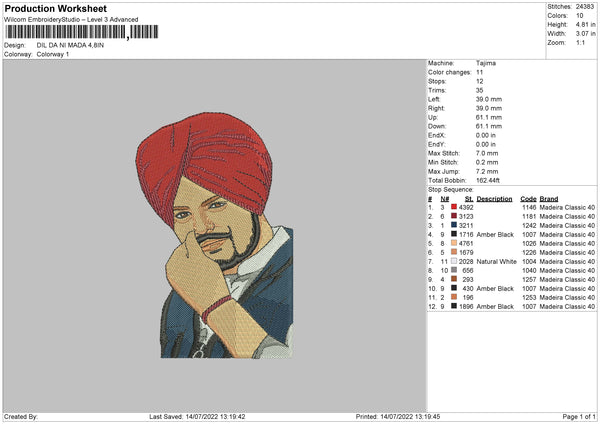This screenshot has width=600, height=424.
Task: Click the dark red swatch beside stitch count 3123
Action: point(454,216)
